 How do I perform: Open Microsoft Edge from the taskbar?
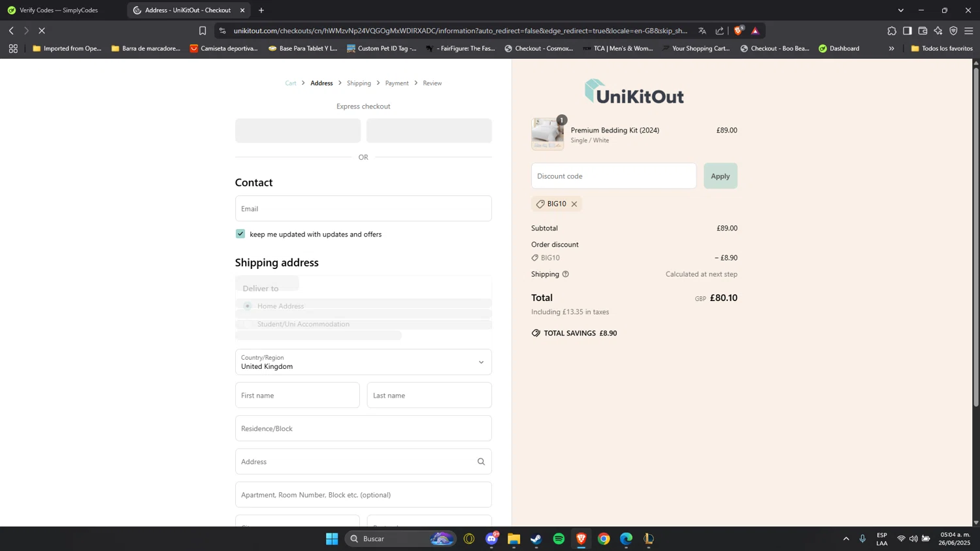pyautogui.click(x=627, y=539)
